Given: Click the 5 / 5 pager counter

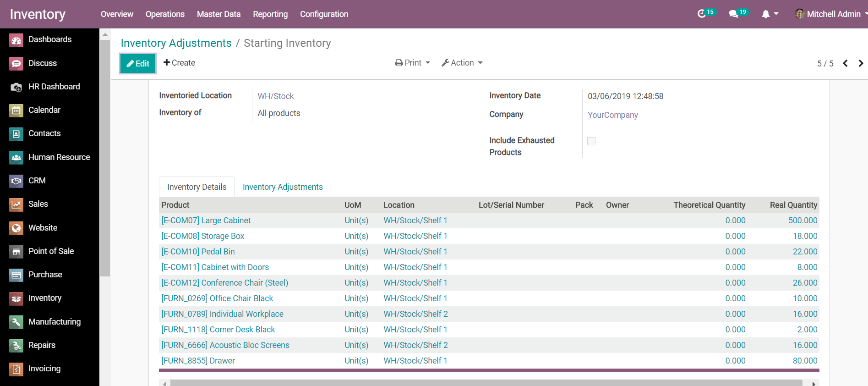Looking at the screenshot, I should click(x=825, y=64).
